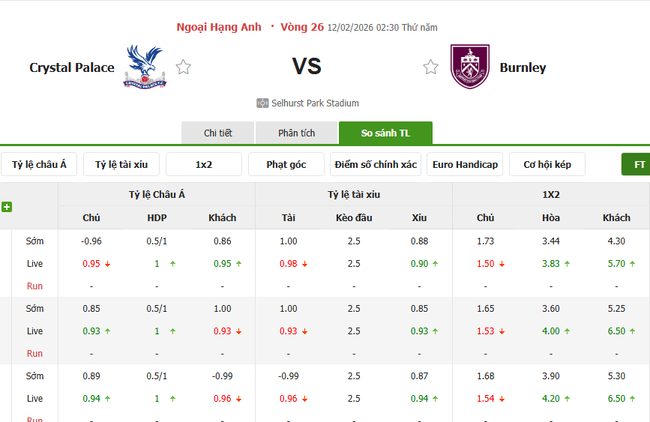Show the Phạt góc odds
The width and height of the screenshot is (650, 422).
point(286,164)
